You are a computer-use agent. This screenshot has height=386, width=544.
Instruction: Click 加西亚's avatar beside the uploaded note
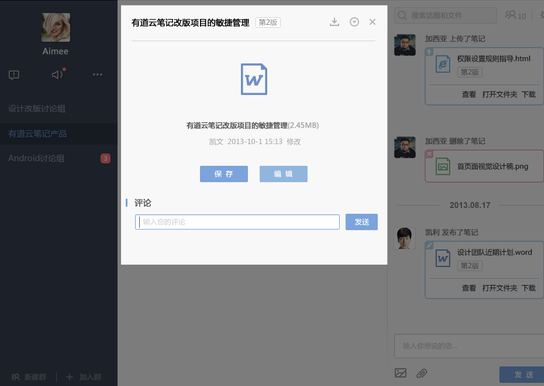pos(405,45)
